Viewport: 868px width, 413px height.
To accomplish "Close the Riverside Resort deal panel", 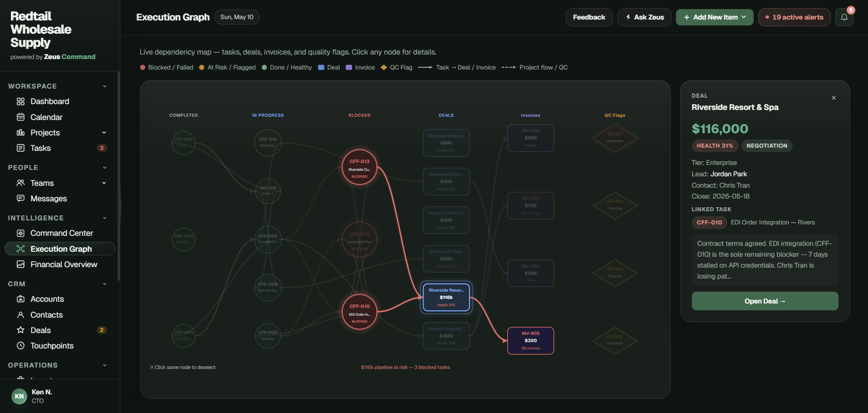I will click(834, 98).
